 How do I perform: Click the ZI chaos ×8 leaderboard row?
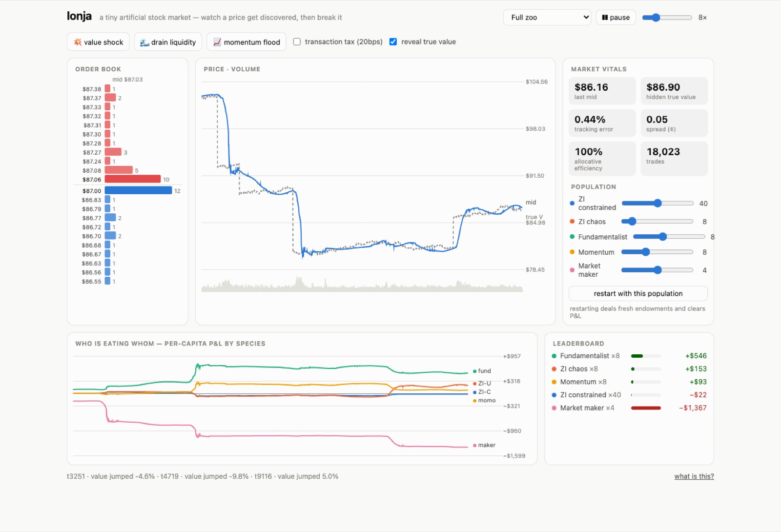[629, 369]
